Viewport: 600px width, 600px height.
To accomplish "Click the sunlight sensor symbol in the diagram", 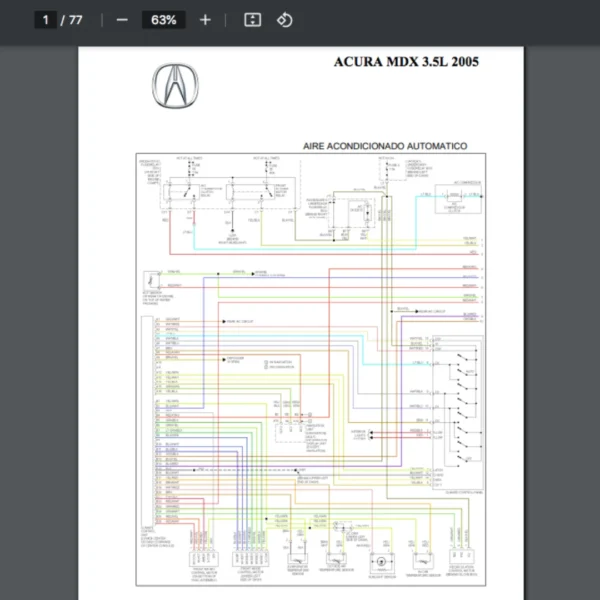I will pyautogui.click(x=381, y=563).
